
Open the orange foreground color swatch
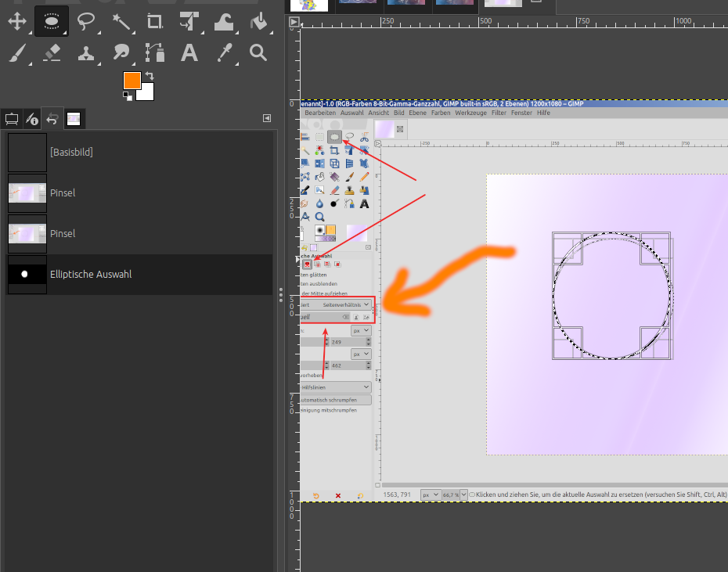(131, 80)
